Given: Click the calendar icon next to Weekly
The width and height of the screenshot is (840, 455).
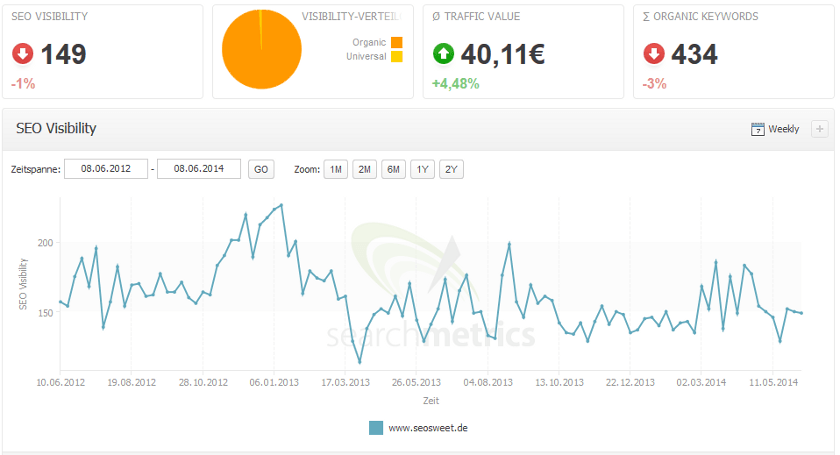Looking at the screenshot, I should [757, 129].
